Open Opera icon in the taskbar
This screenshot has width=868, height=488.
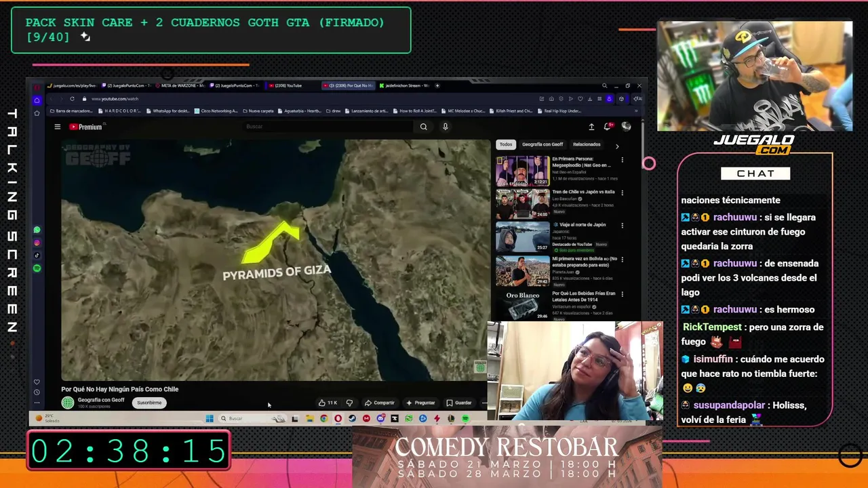click(338, 419)
